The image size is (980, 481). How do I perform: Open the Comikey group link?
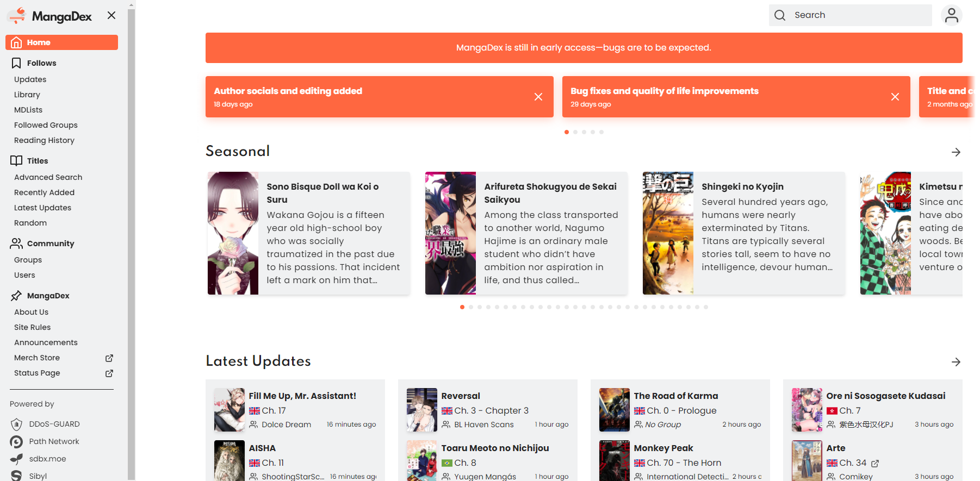[856, 477]
